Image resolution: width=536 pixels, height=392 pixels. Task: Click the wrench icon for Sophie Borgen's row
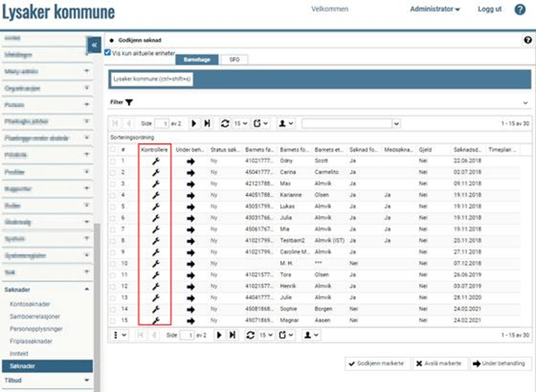pyautogui.click(x=155, y=308)
